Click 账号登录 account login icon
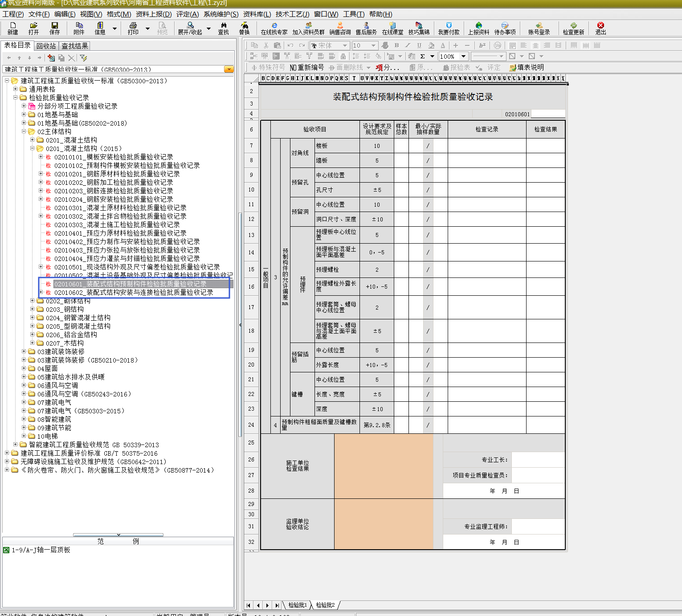This screenshot has height=616, width=682. pos(539,28)
